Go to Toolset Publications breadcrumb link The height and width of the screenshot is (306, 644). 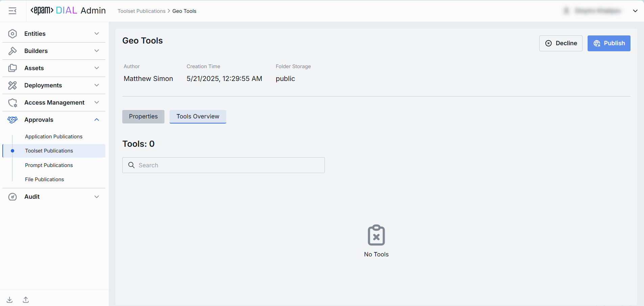141,11
